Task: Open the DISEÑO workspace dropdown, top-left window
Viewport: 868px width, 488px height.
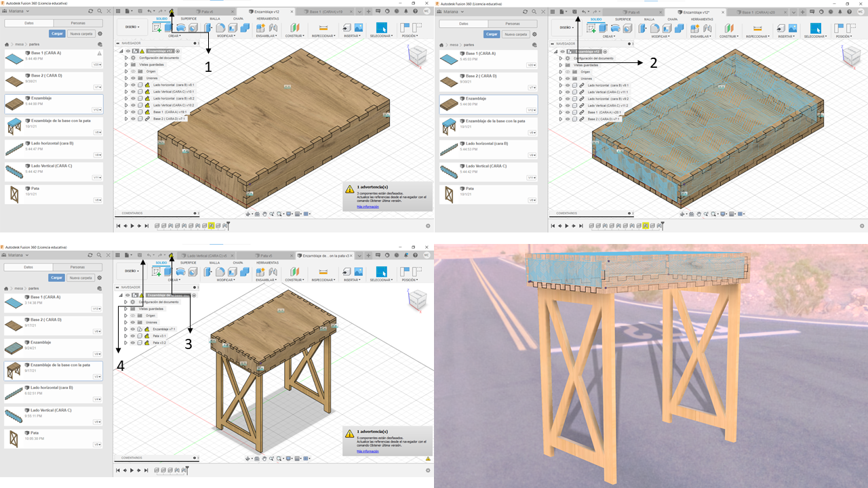Action: tap(132, 28)
